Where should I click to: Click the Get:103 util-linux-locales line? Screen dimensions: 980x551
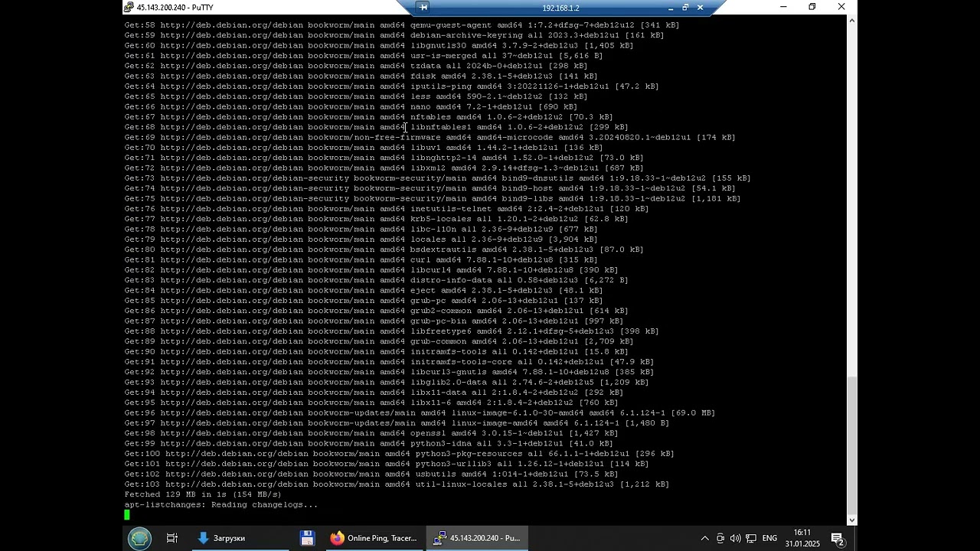pos(397,484)
